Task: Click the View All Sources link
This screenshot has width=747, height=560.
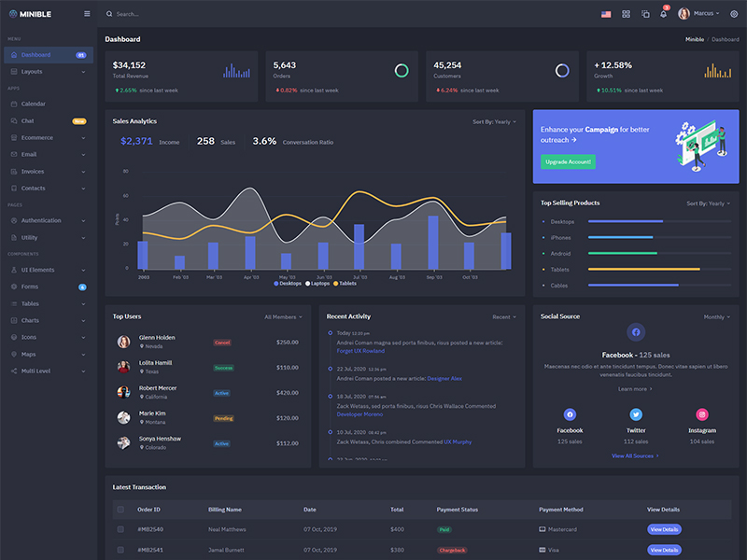Action: coord(636,455)
